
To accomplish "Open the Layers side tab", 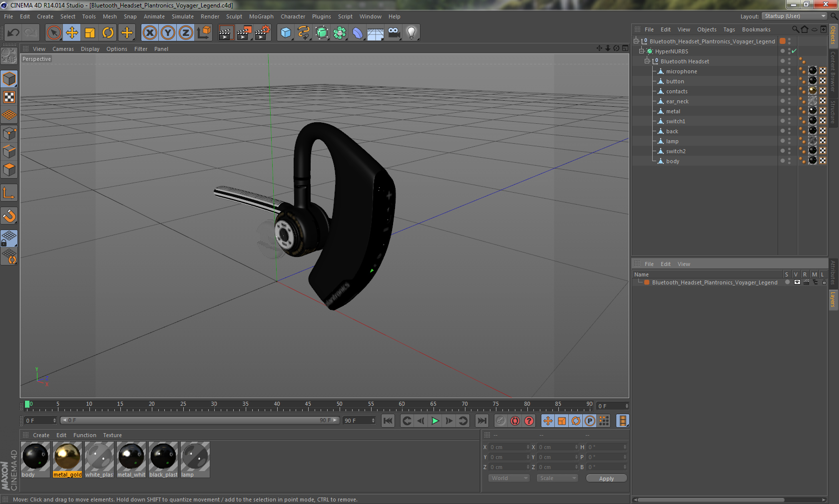I will point(833,299).
